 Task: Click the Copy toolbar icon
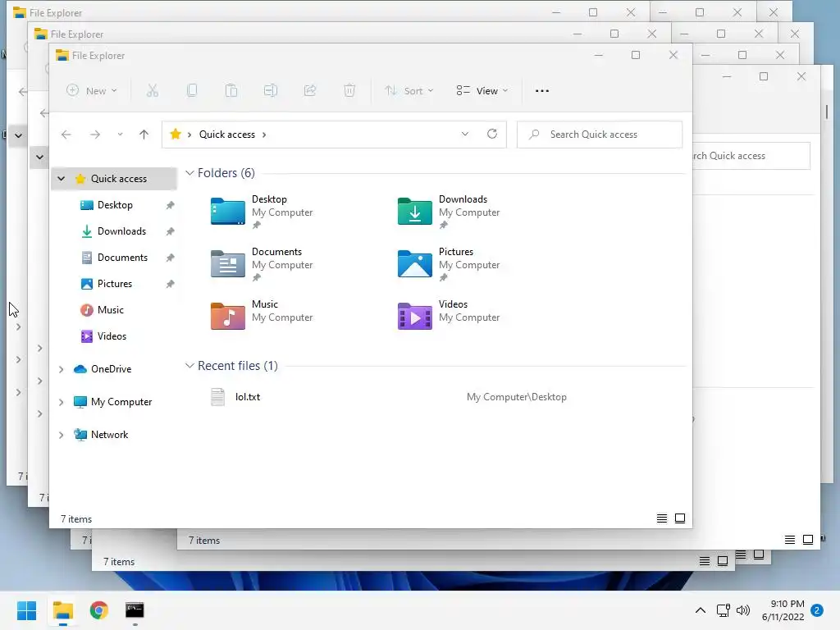(x=192, y=90)
